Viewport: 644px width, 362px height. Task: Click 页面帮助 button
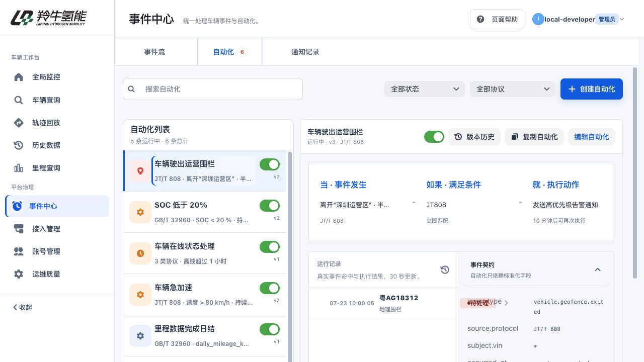point(497,19)
